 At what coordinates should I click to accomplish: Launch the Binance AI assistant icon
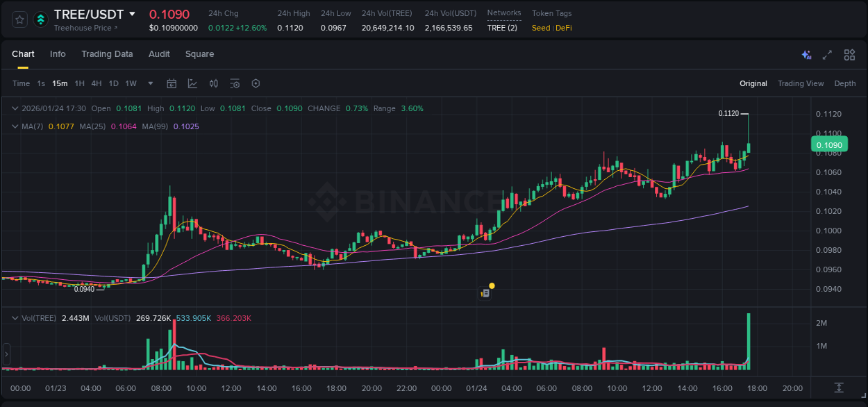pos(806,54)
